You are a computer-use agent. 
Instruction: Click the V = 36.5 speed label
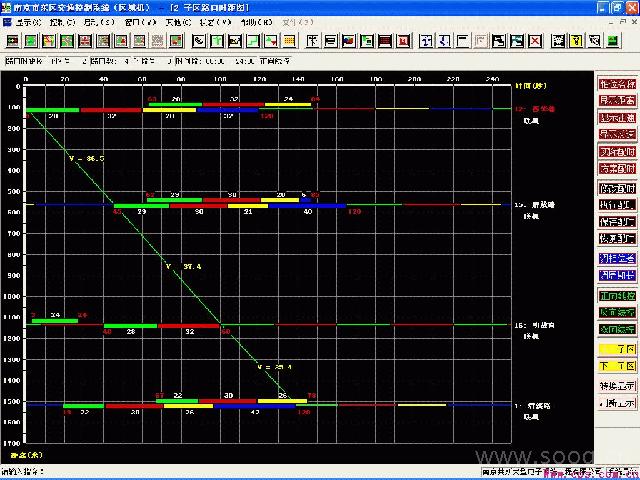coord(87,158)
